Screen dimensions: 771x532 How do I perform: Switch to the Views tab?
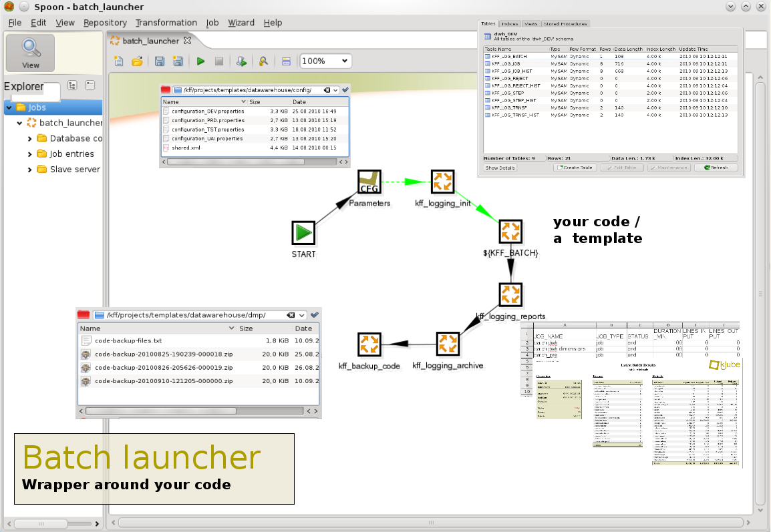point(530,23)
